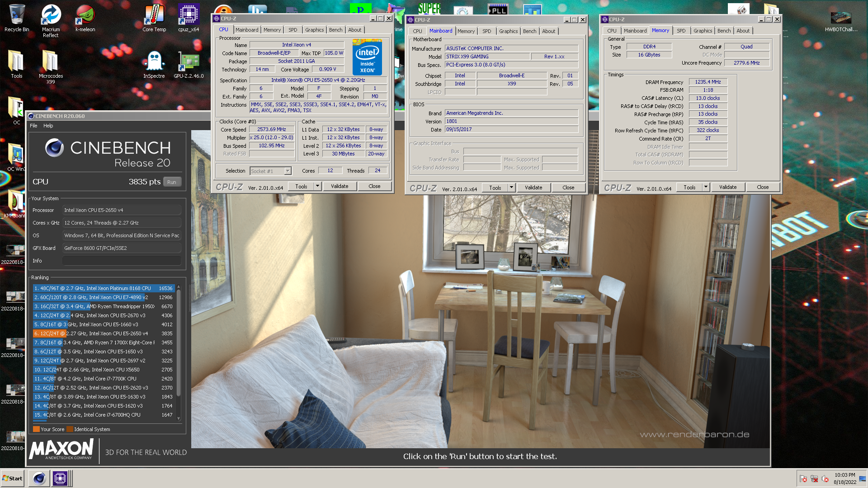
Task: Select Xeon E5-2670 v3 ranking row
Action: tap(104, 315)
